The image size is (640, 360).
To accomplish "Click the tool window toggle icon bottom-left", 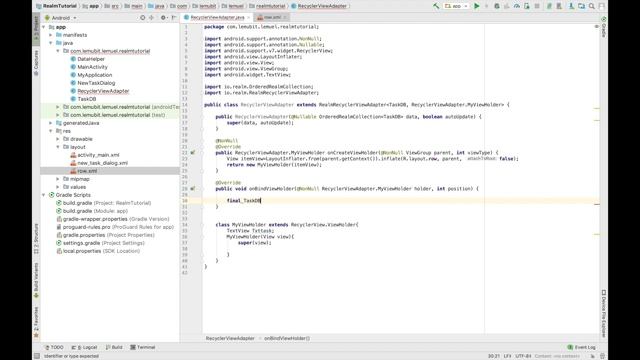I will (x=36, y=356).
